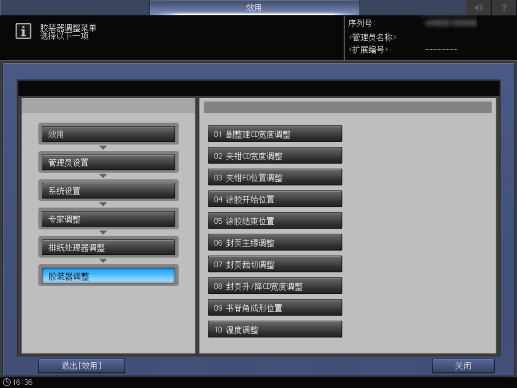
Task: Click the 16:36 time display
Action: coord(23,382)
